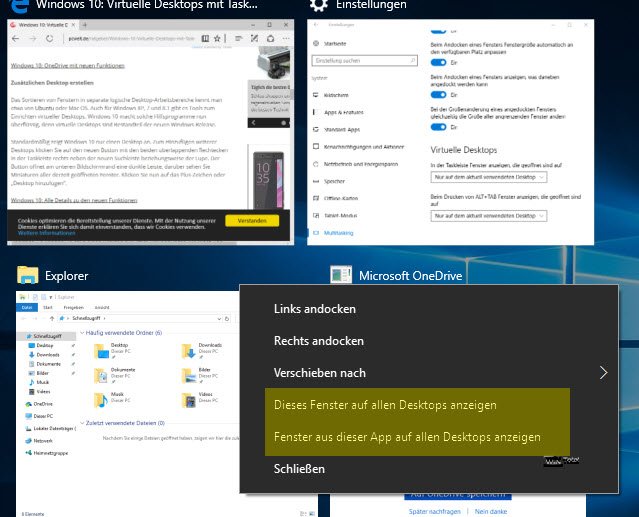This screenshot has width=639, height=517.
Task: Click Edge back arrow button
Action: (15, 39)
